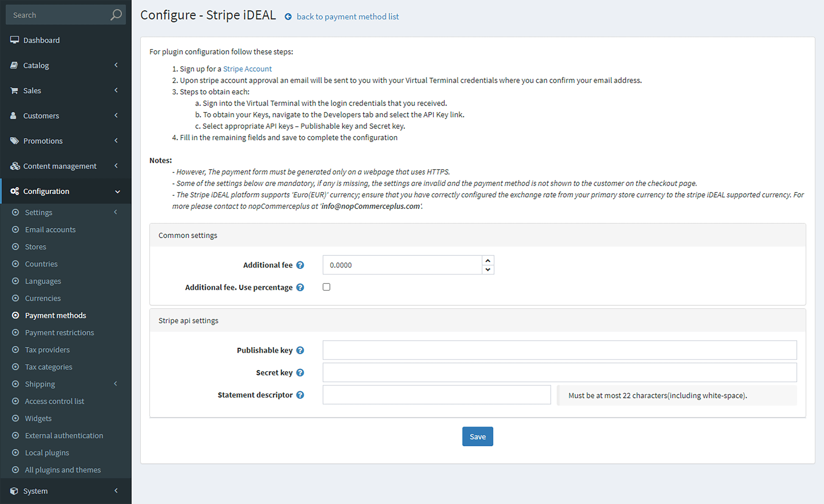The image size is (824, 504).
Task: Expand the Shipping submenu chevron
Action: [116, 384]
